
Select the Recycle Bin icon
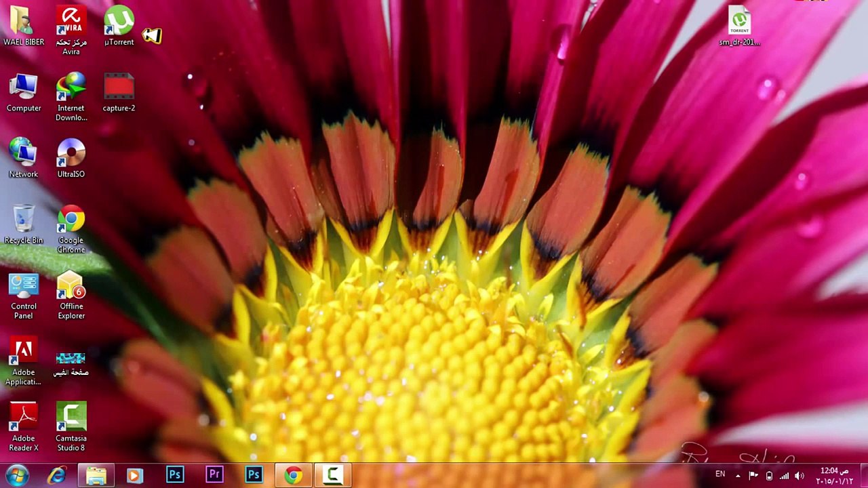pyautogui.click(x=24, y=224)
